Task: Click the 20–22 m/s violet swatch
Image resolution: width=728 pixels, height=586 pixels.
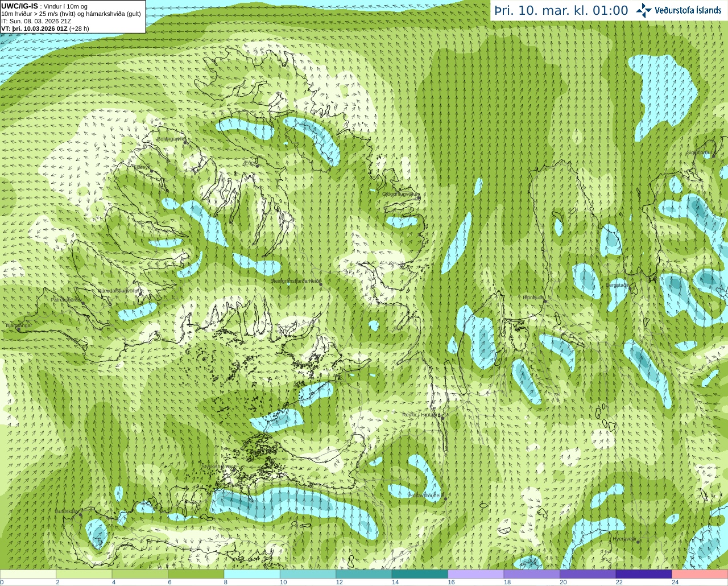Action: click(588, 574)
